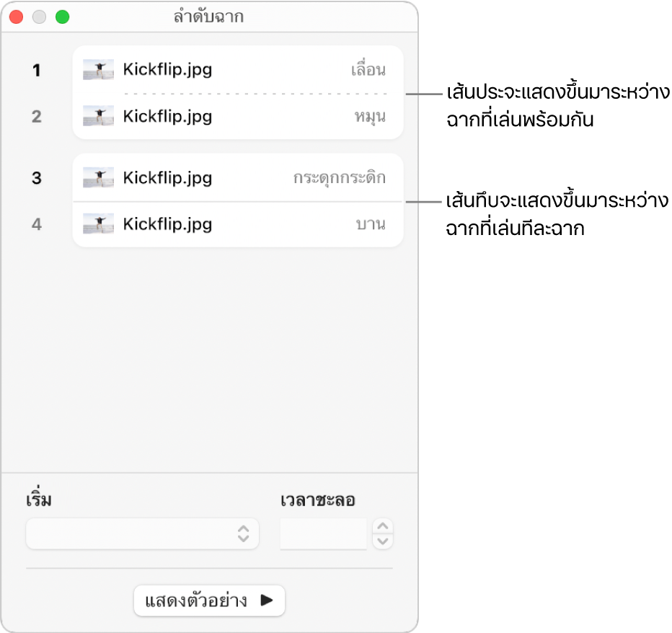Screen dimensions: 672x633
Task: Close the ลำดับฉาก window with red button
Action: pyautogui.click(x=17, y=17)
